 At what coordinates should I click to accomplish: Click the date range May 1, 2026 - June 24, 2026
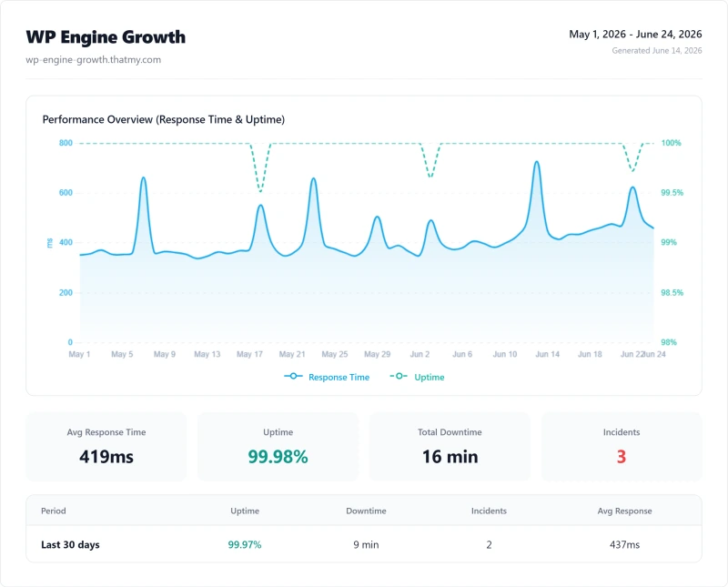coord(635,35)
